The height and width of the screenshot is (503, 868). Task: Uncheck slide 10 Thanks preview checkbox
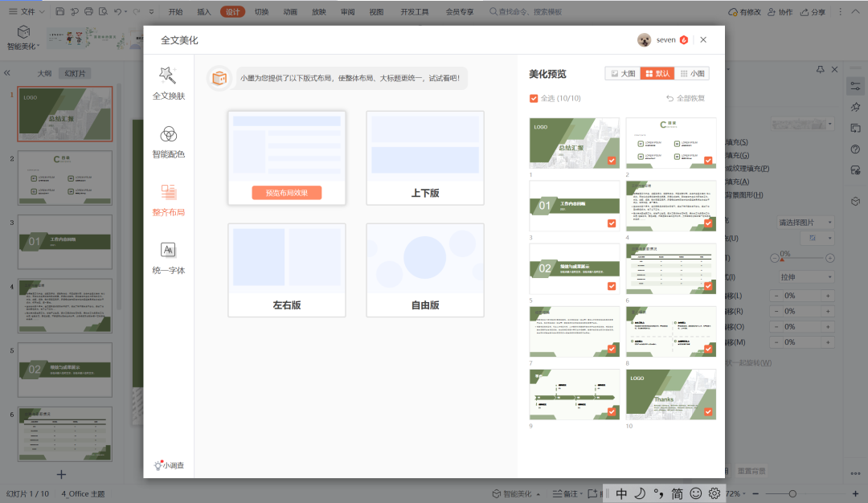click(708, 411)
